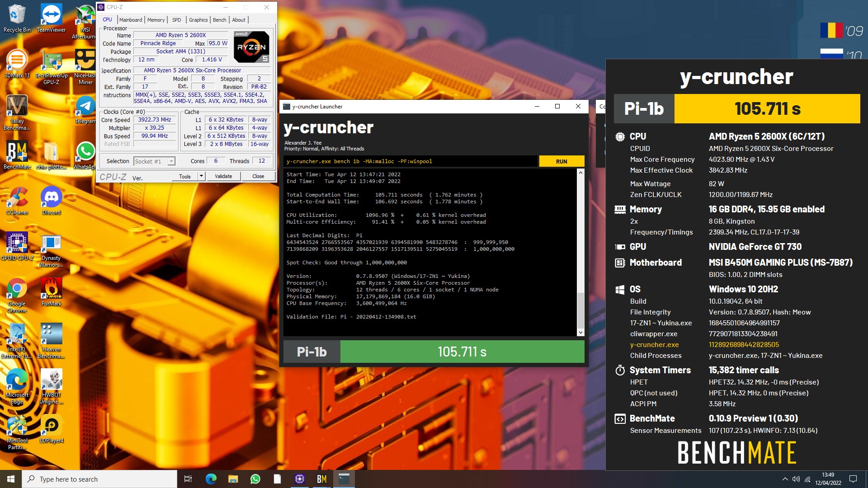Show hidden system tray icons
Image resolution: width=868 pixels, height=488 pixels.
click(785, 479)
